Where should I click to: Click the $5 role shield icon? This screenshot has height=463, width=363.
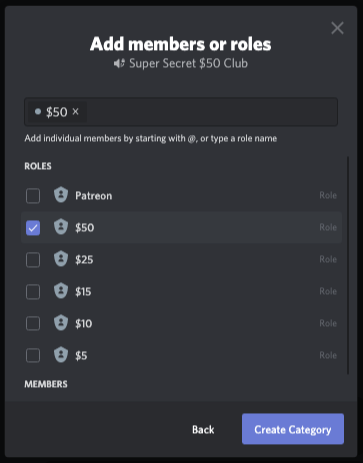[61, 355]
